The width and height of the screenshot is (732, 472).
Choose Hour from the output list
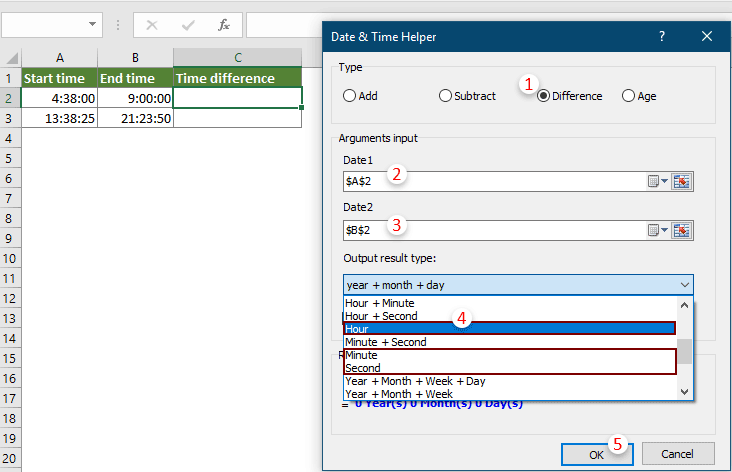[x=509, y=329]
